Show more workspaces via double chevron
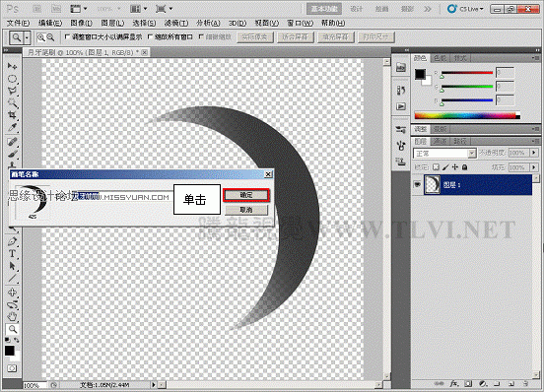 pos(428,9)
